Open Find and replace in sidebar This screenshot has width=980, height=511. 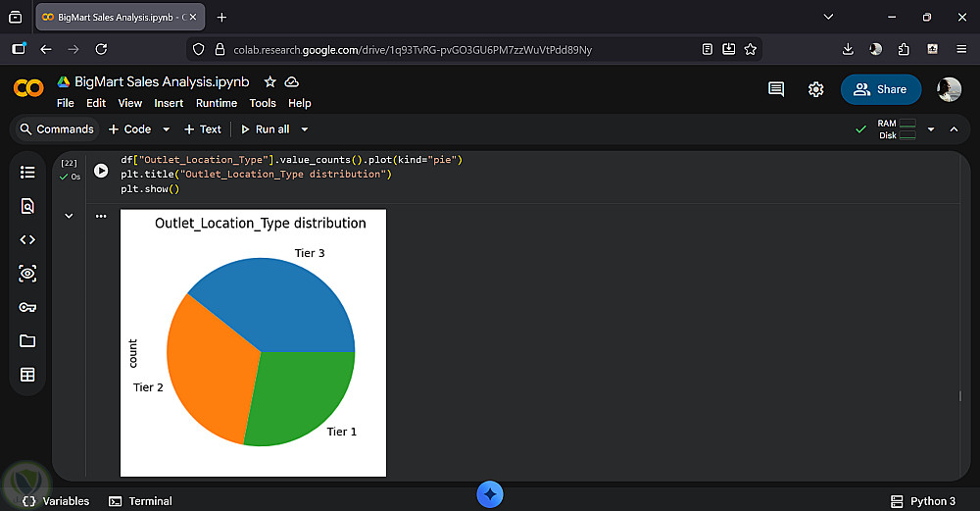pyautogui.click(x=27, y=206)
